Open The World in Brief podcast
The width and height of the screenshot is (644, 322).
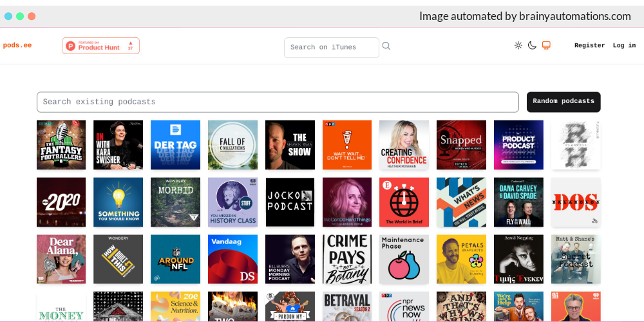404,202
